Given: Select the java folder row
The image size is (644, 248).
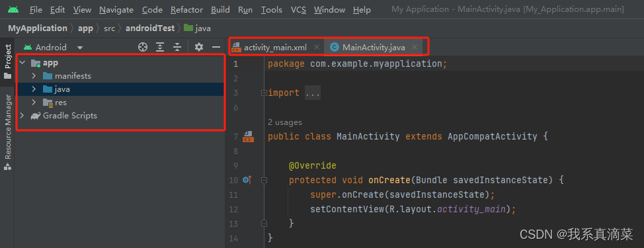Looking at the screenshot, I should coord(120,89).
